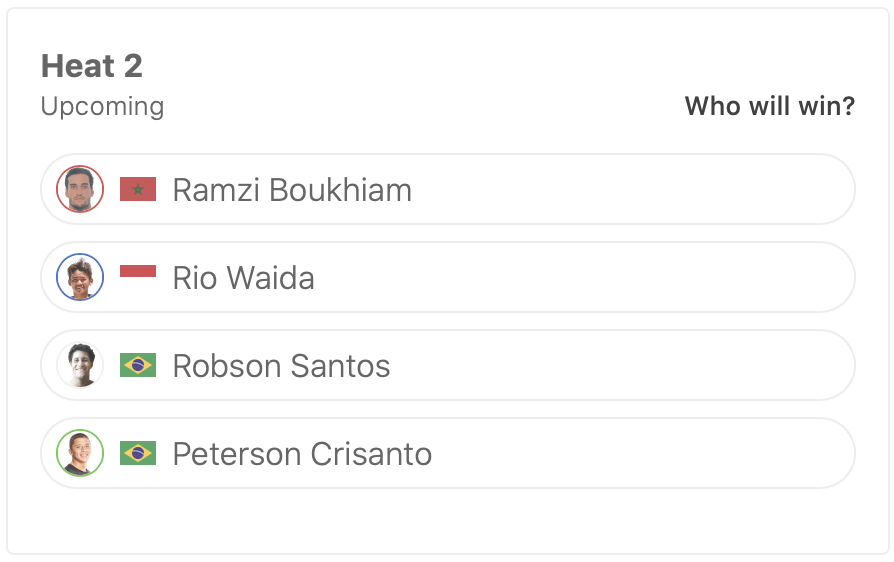
Task: Click the Brazil flag beside Peterson Crisanto
Action: (x=138, y=453)
